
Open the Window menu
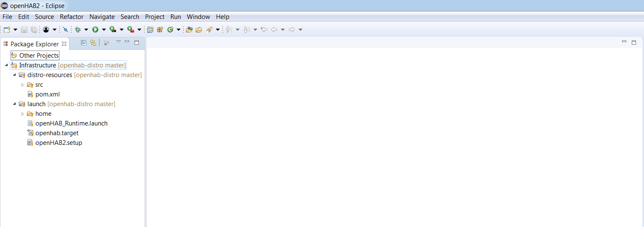(198, 17)
